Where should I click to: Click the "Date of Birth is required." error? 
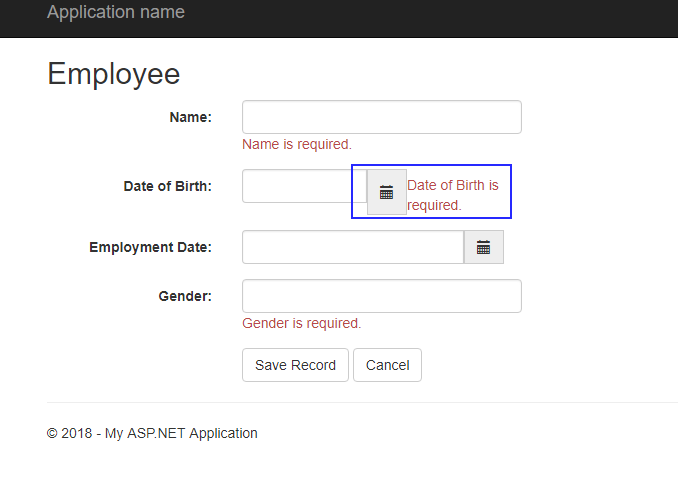[x=452, y=195]
